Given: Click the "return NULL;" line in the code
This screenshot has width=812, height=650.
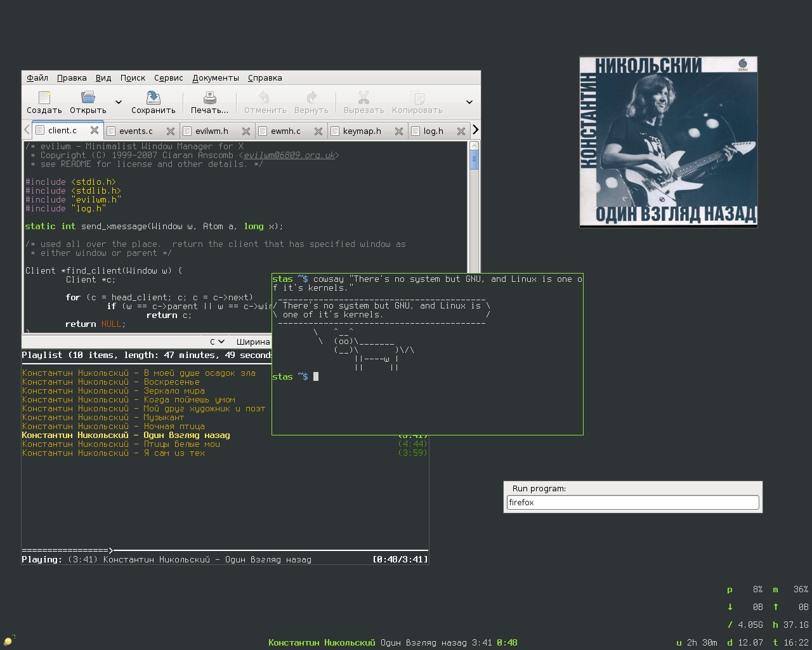Looking at the screenshot, I should (x=95, y=324).
